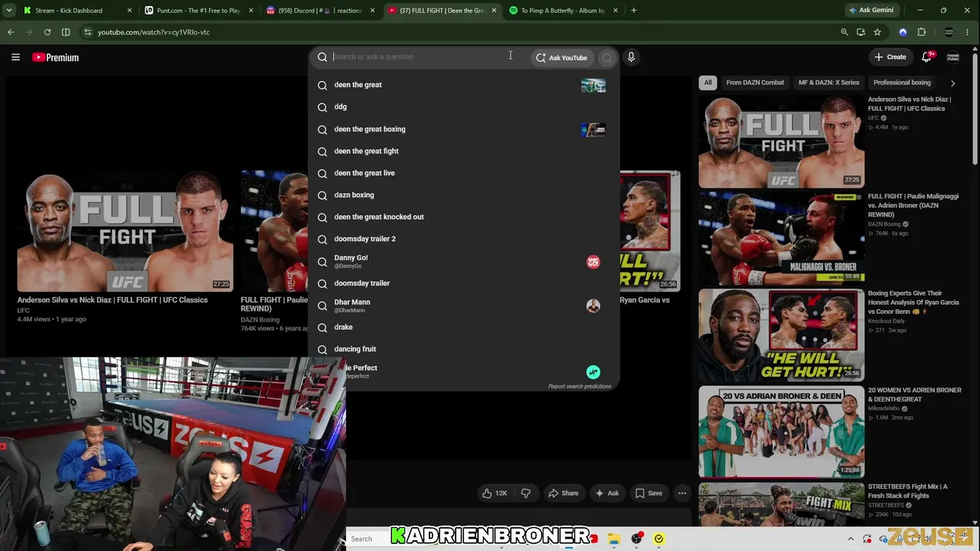The image size is (980, 551).
Task: Open the notifications bell
Action: (926, 57)
